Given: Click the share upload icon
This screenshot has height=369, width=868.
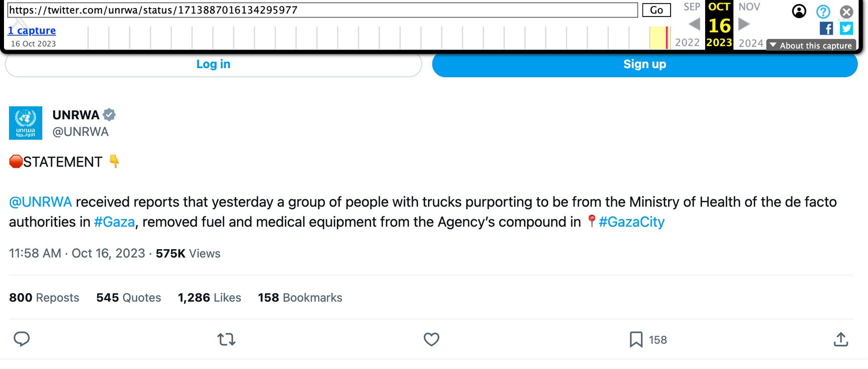Looking at the screenshot, I should (841, 339).
